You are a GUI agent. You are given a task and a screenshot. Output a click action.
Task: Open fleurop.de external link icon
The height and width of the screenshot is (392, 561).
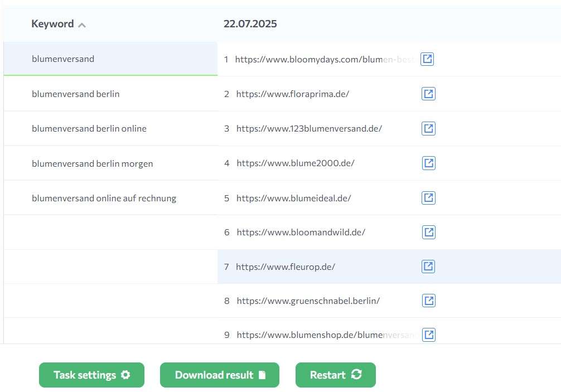coord(428,267)
